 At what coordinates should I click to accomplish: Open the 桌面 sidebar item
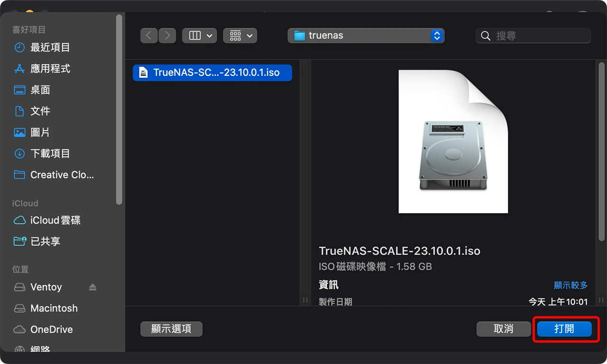(x=40, y=90)
